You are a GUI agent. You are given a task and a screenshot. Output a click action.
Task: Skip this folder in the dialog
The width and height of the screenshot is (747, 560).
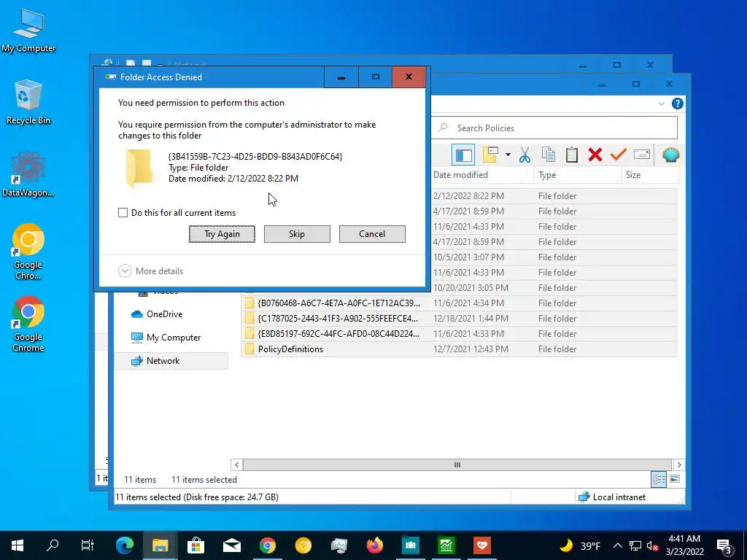pyautogui.click(x=297, y=234)
